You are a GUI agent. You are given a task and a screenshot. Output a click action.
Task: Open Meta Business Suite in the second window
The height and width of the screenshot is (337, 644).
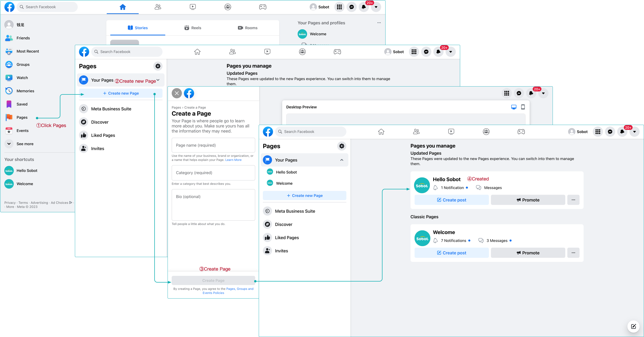111,109
